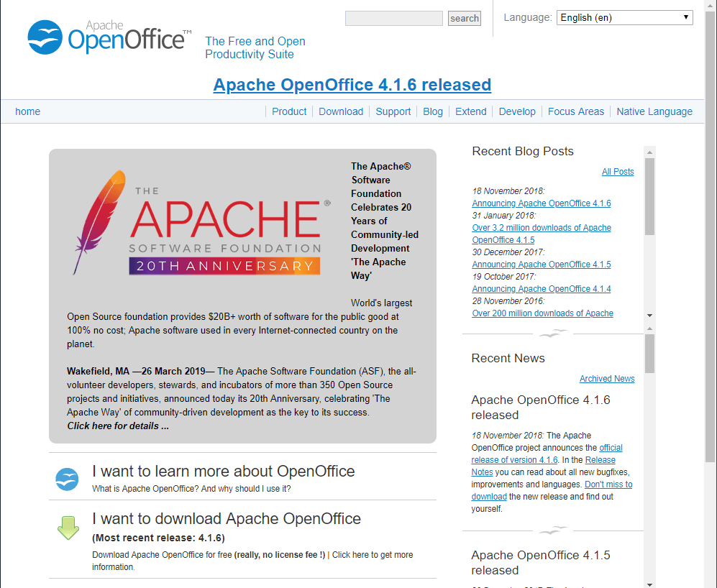Open the Native Language menu item
This screenshot has height=588, width=717.
pyautogui.click(x=654, y=111)
